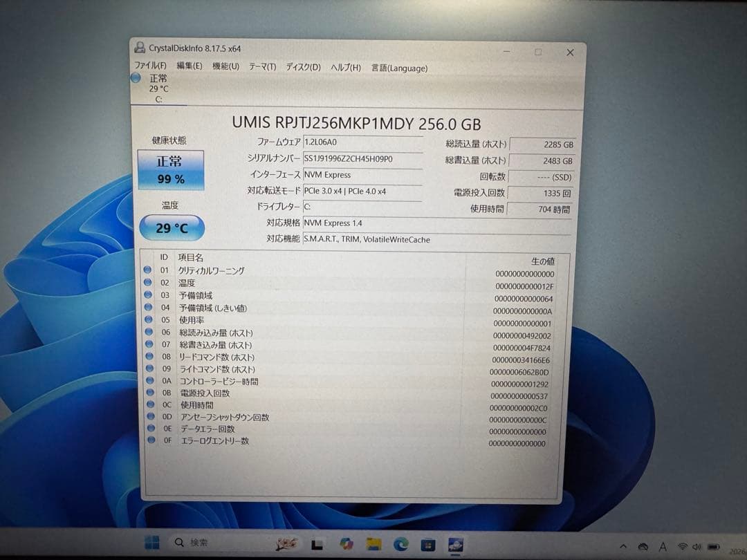
Task: Open the cherry blossom widget icon on taskbar
Action: point(286,543)
